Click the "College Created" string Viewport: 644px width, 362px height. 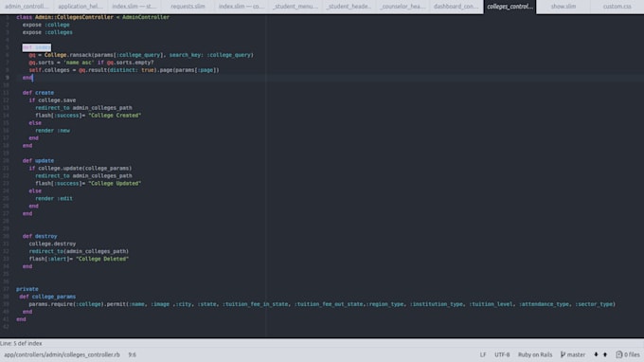(x=115, y=116)
